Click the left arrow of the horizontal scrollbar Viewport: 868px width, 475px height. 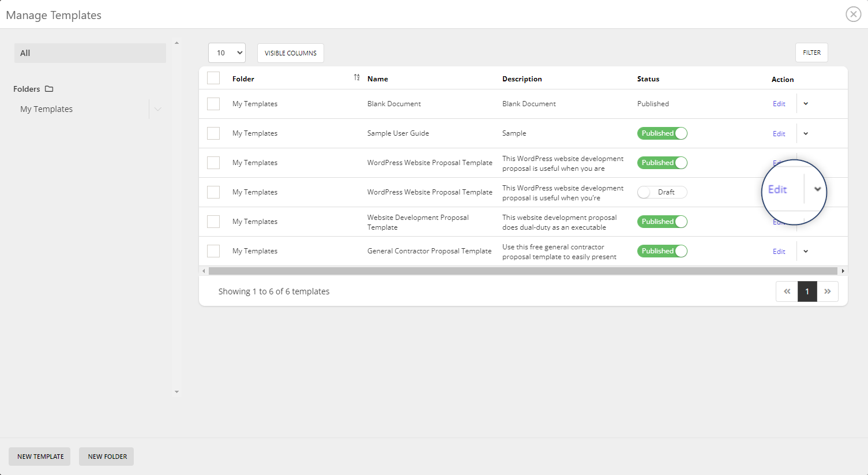click(x=203, y=270)
